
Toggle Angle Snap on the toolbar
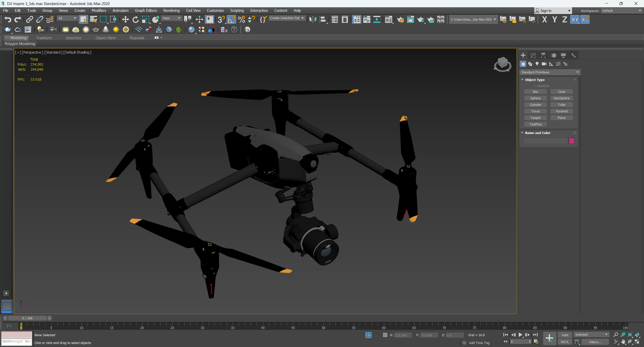pos(231,19)
